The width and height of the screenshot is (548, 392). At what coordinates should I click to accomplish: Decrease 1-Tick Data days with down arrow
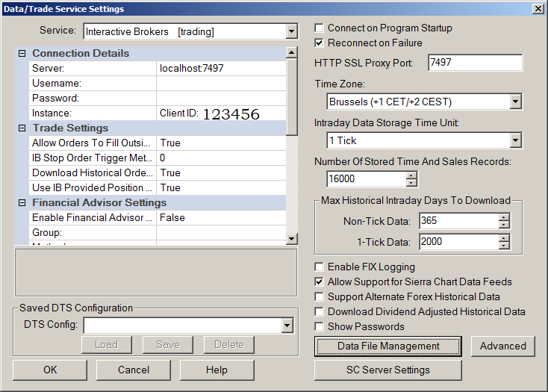coord(504,246)
